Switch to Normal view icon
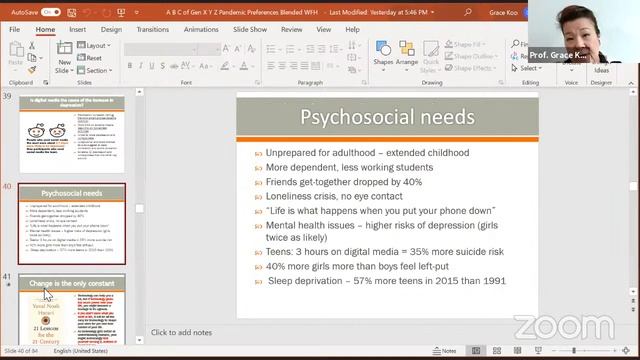 click(476, 351)
